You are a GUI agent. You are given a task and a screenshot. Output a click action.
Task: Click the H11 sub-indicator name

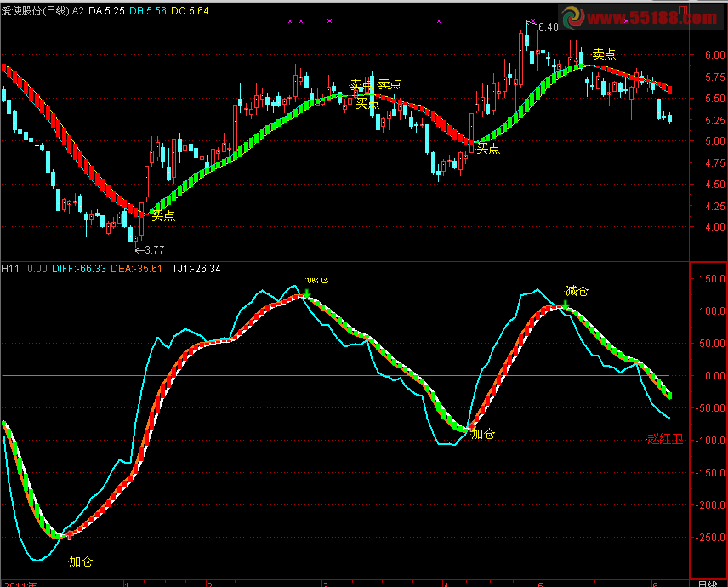tap(10, 269)
